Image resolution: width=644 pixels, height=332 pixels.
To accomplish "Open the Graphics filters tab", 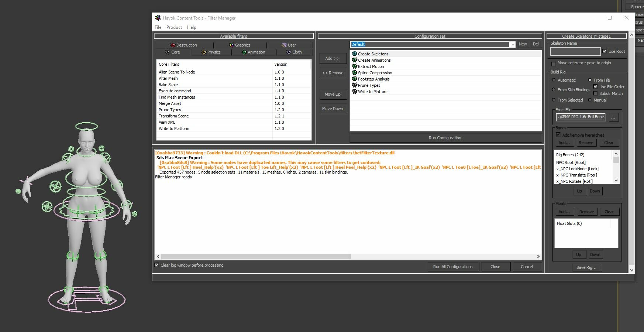I will [x=240, y=45].
